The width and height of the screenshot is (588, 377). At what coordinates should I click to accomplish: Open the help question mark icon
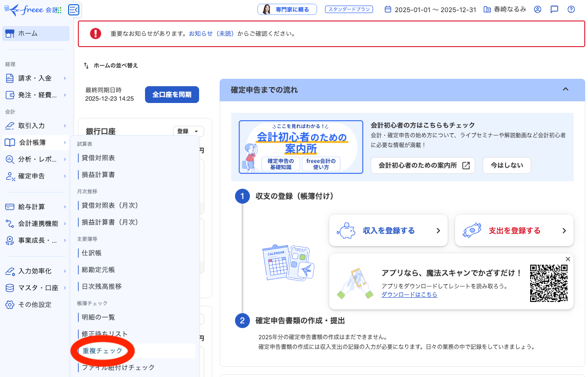pos(571,9)
